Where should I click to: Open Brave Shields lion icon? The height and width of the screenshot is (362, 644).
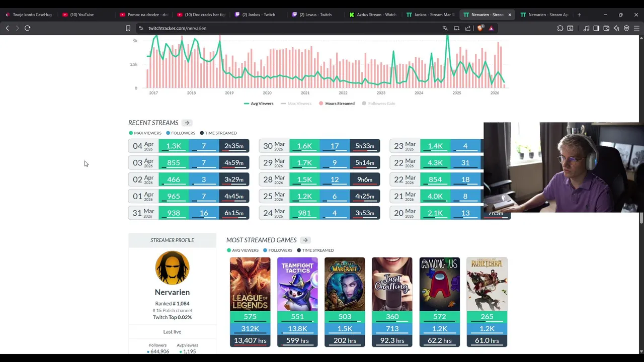[480, 28]
